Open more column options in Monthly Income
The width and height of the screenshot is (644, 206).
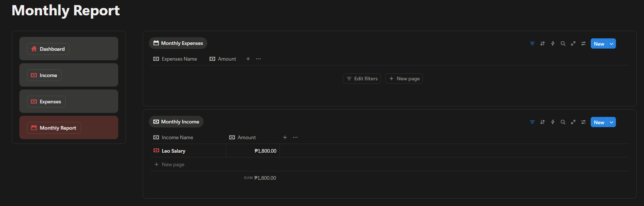pyautogui.click(x=295, y=137)
